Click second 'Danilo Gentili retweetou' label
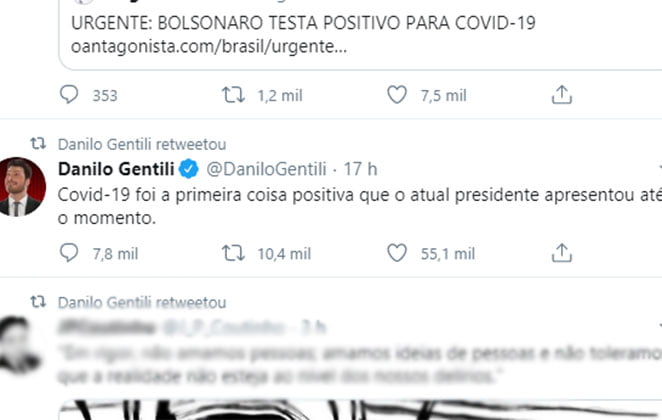This screenshot has height=420, width=662. point(142,303)
